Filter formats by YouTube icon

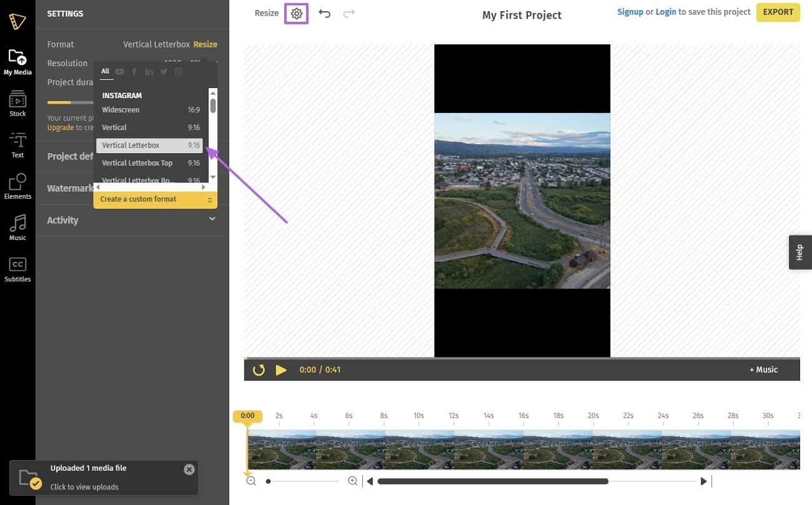119,72
